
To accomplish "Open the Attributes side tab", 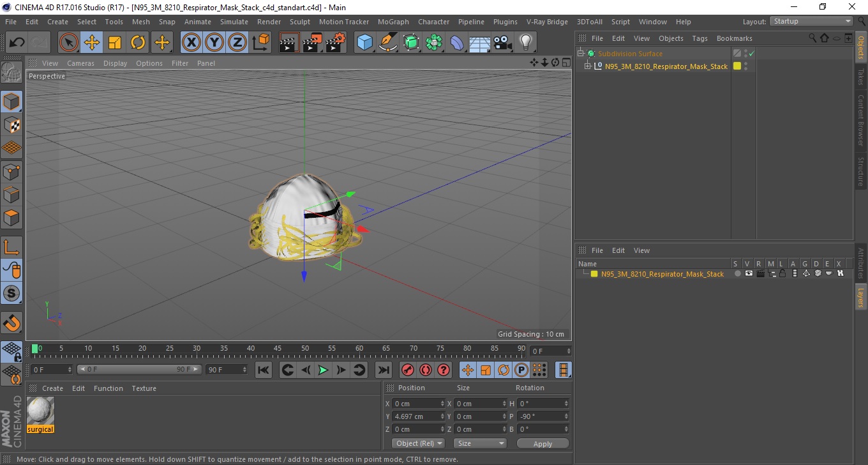I will (x=860, y=263).
